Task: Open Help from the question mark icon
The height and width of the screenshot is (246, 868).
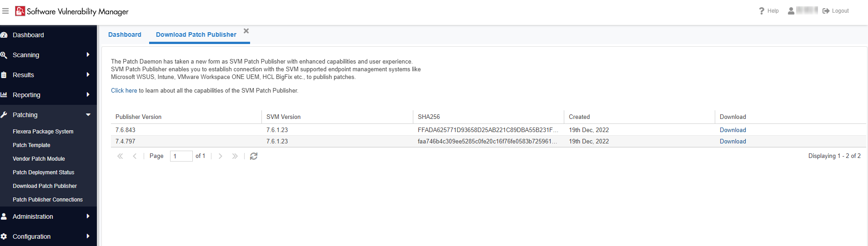Action: pos(762,11)
